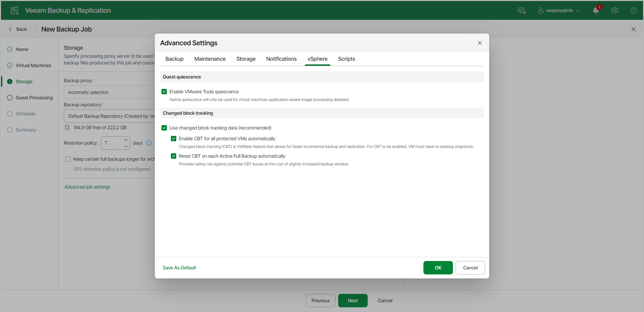
Task: Confirm with the OK button
Action: coord(438,268)
